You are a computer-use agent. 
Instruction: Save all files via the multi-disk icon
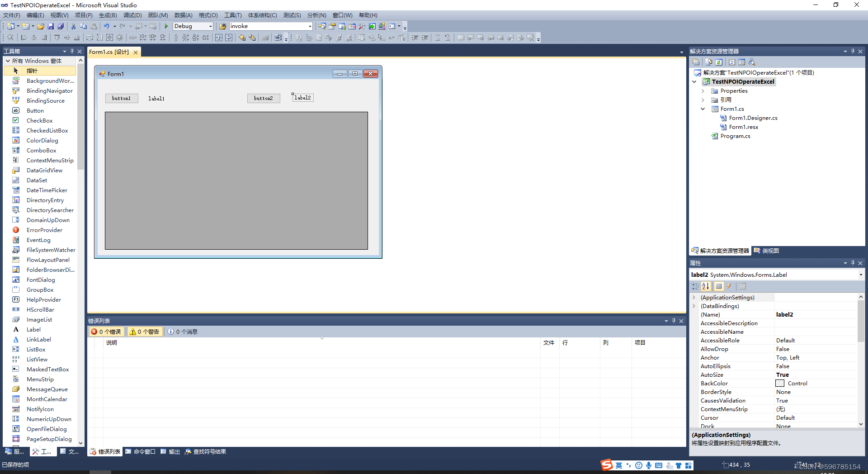coord(61,26)
